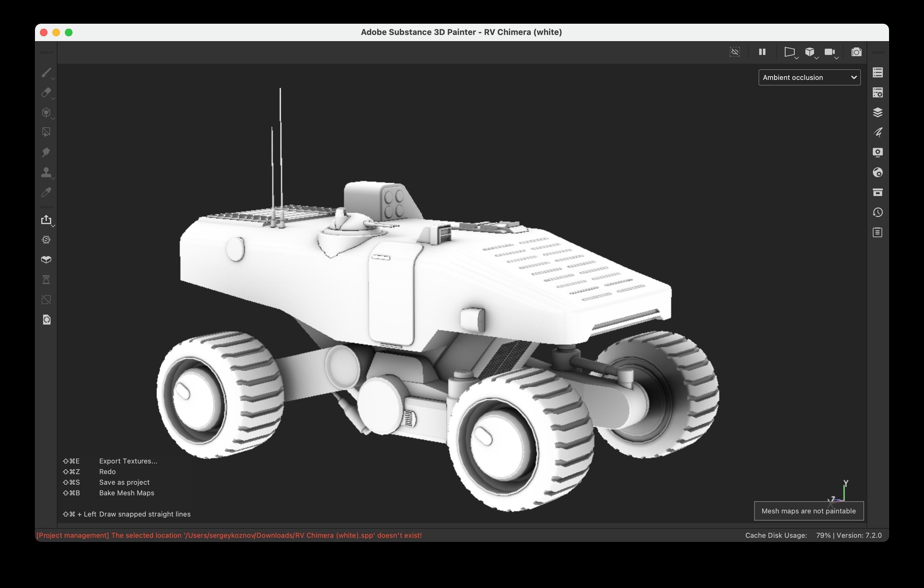
Task: Click 'Draw snapped straight lines' hint
Action: [x=145, y=514]
